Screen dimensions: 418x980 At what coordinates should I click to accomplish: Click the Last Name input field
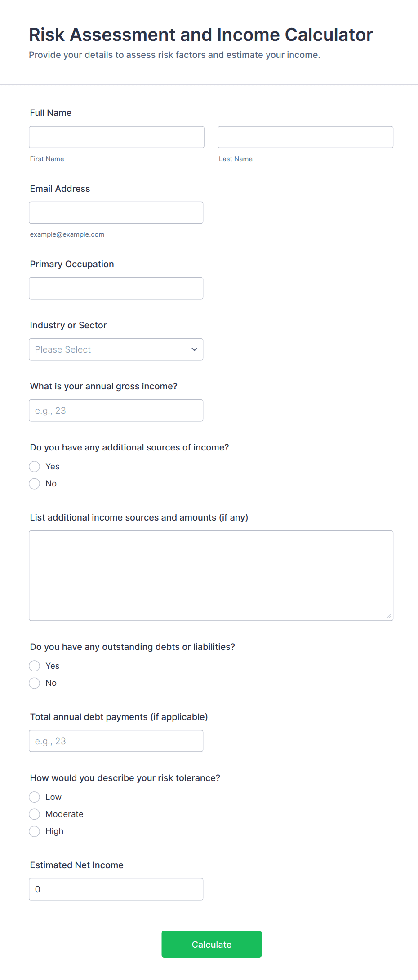[x=305, y=137]
